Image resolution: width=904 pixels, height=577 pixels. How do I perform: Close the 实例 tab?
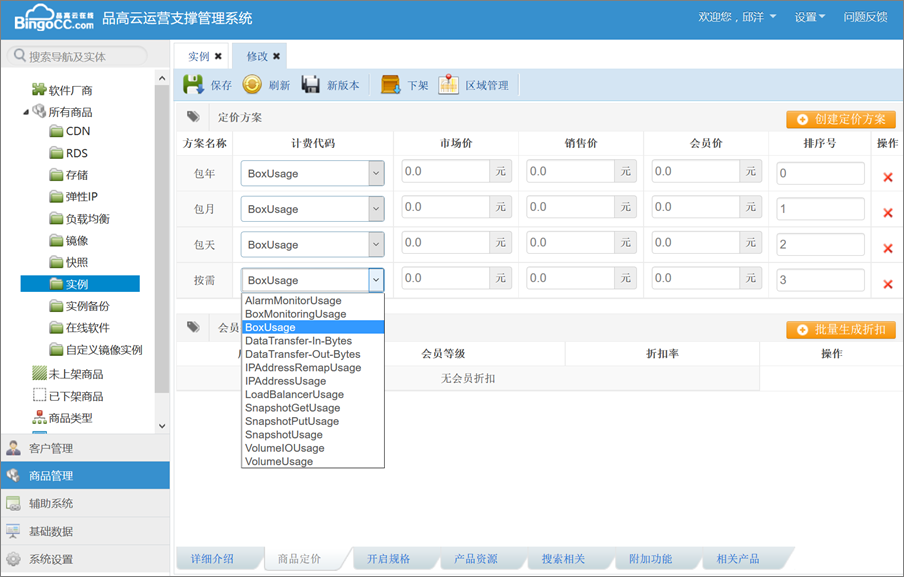coord(218,56)
